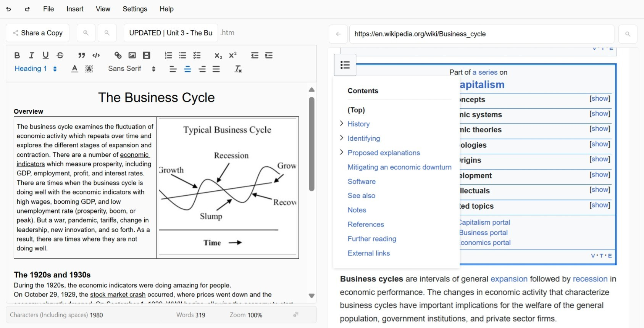Open the Heading 1 style dropdown

coord(36,69)
